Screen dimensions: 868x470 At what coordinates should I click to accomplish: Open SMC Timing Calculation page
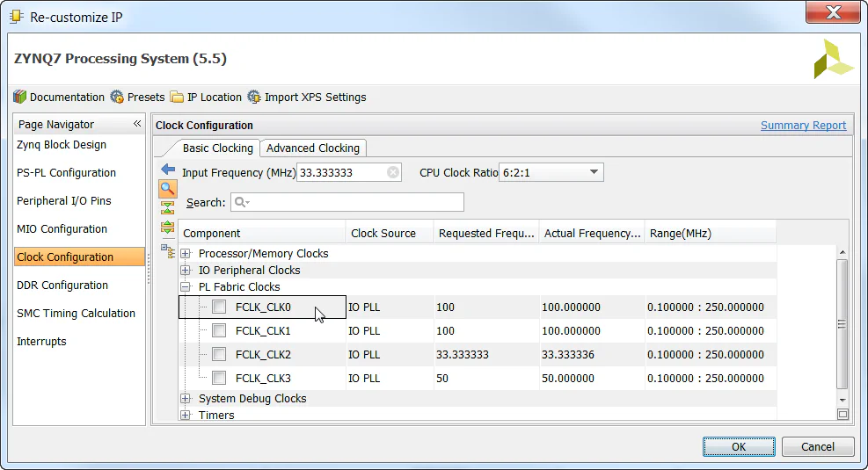click(x=76, y=314)
